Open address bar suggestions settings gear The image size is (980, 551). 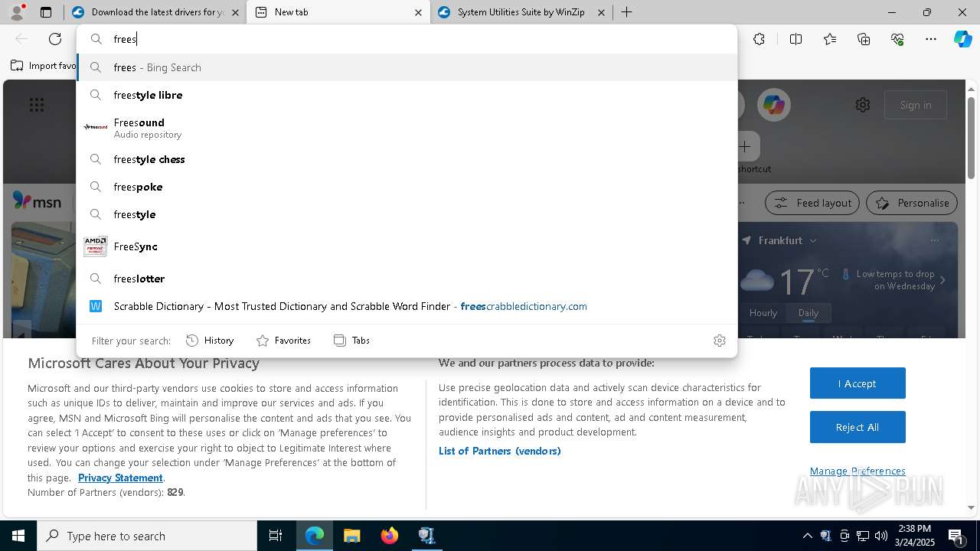coord(719,341)
